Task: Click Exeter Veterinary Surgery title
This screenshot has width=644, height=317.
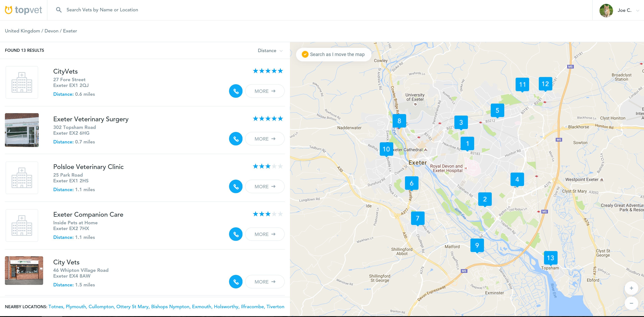Action: (x=91, y=119)
